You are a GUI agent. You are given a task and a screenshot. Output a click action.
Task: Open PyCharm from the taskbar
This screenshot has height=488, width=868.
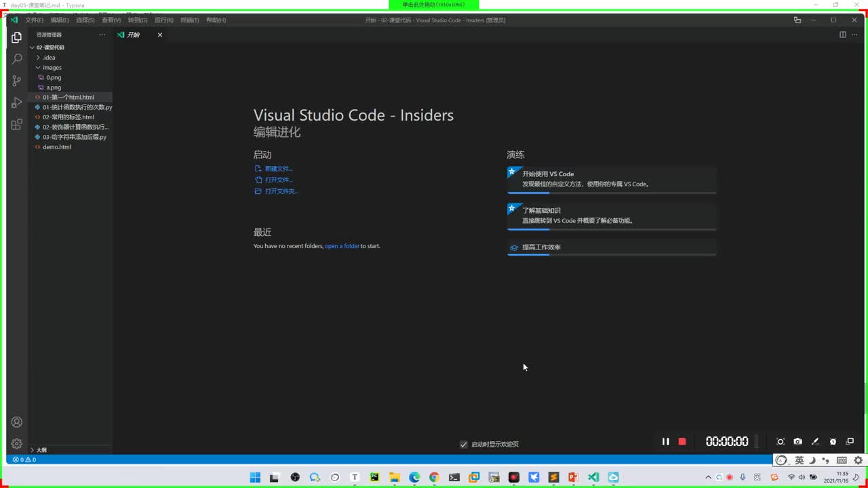(374, 477)
